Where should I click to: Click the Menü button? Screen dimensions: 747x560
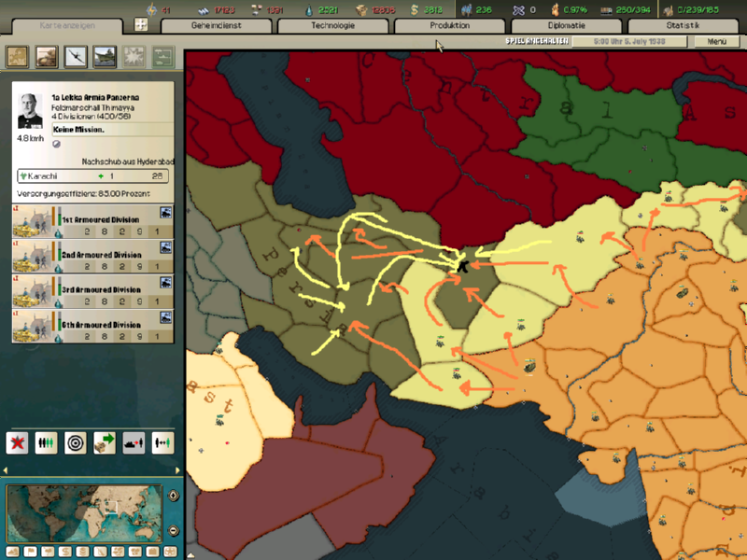click(x=716, y=41)
